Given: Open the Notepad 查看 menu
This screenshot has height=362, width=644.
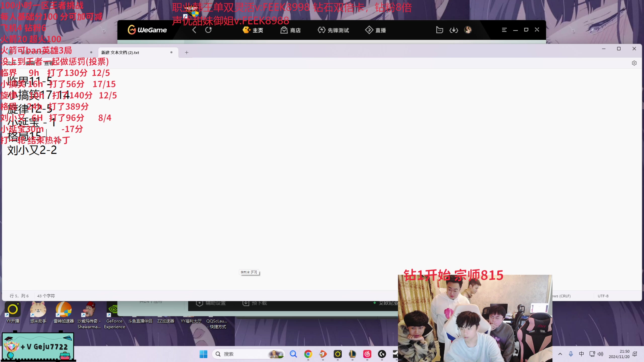Looking at the screenshot, I should click(49, 63).
